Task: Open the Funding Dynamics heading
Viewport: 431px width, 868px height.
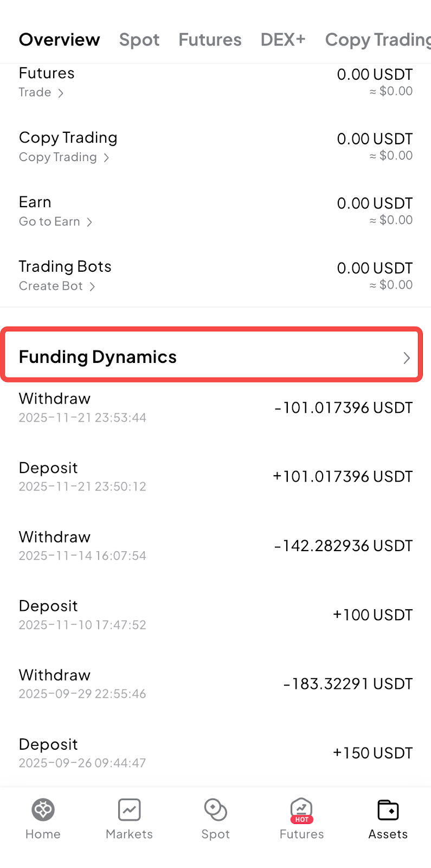Action: [98, 357]
